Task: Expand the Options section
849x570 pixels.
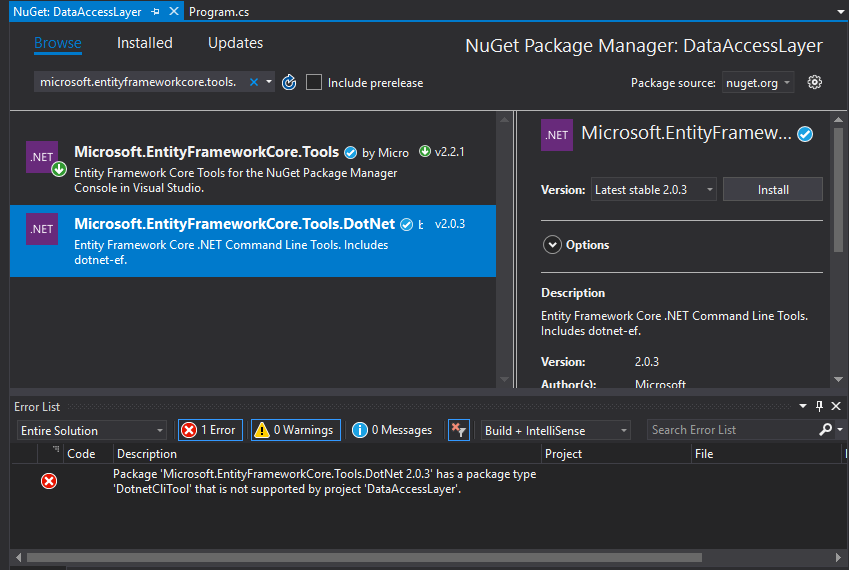Action: click(x=552, y=245)
